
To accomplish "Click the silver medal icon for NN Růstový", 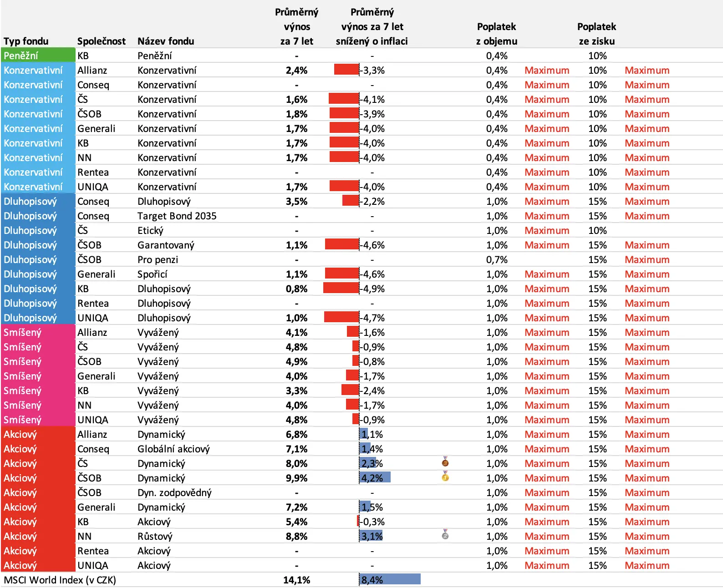I will pyautogui.click(x=445, y=535).
